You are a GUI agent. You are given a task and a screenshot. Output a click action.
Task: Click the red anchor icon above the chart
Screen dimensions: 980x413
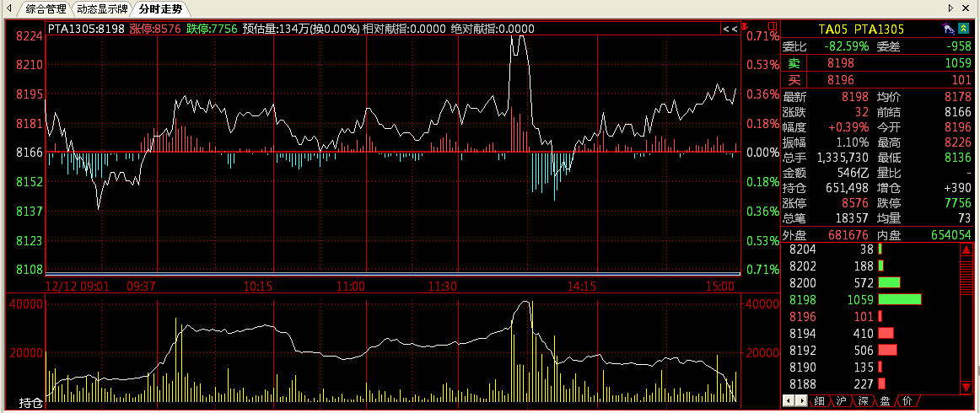pyautogui.click(x=745, y=26)
